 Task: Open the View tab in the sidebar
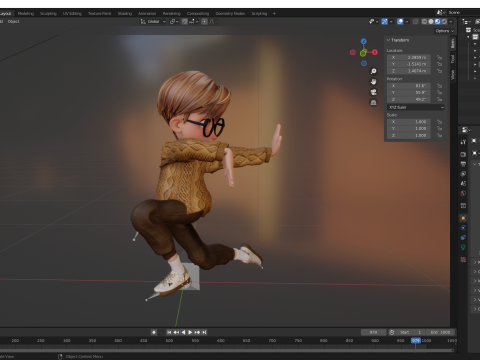click(x=453, y=75)
